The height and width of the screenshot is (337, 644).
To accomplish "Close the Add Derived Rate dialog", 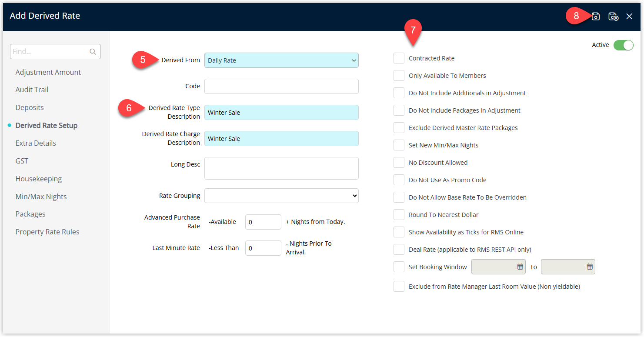I will (x=629, y=17).
